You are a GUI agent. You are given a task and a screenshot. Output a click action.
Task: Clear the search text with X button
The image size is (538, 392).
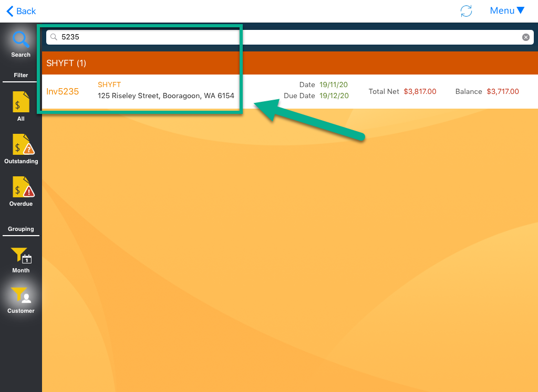525,37
